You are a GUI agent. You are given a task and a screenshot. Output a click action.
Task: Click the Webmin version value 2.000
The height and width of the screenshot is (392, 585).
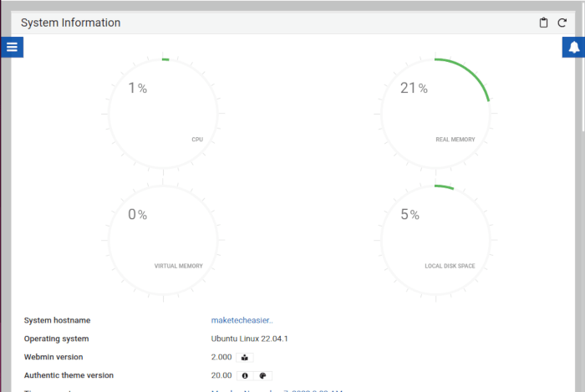pos(221,357)
